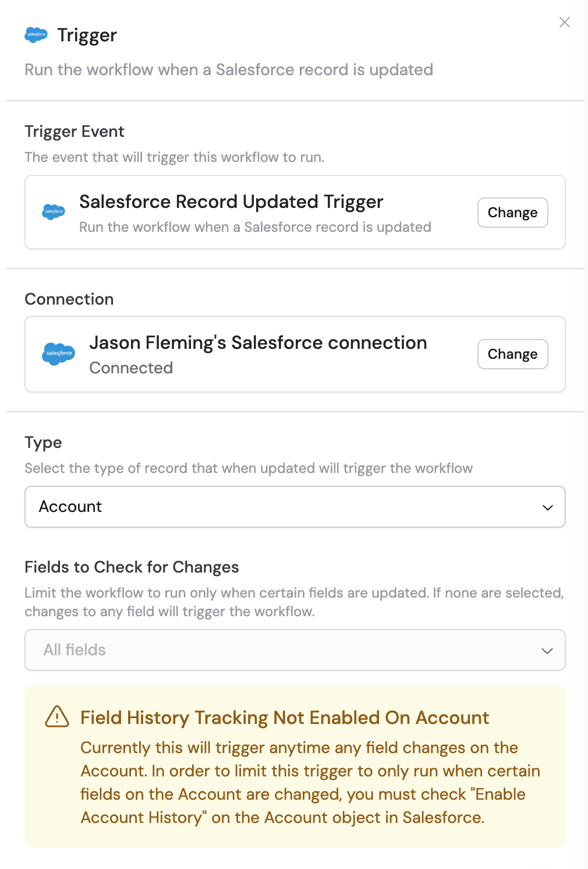Dismiss the panel with the X button
Viewport: 588px width, 869px height.
564,23
